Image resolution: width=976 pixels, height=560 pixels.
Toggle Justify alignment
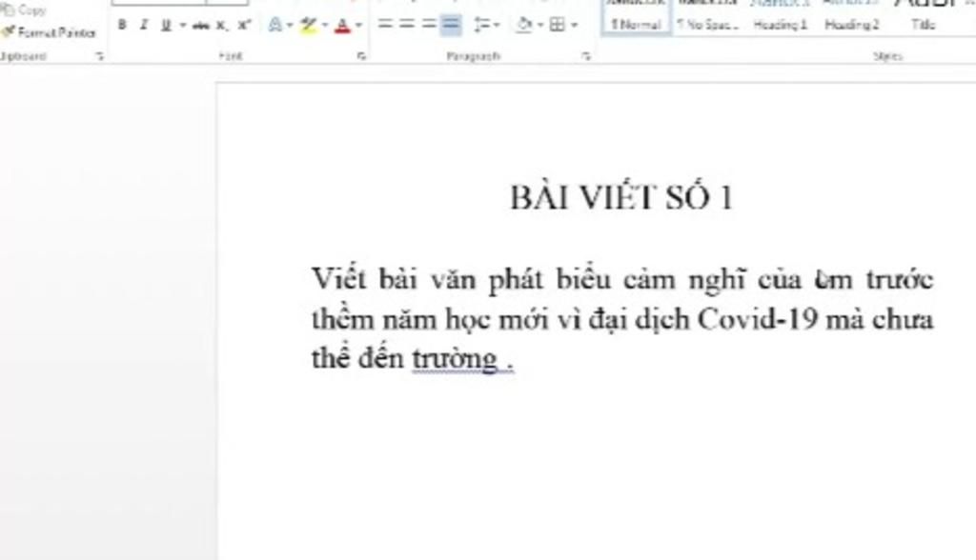pyautogui.click(x=451, y=24)
